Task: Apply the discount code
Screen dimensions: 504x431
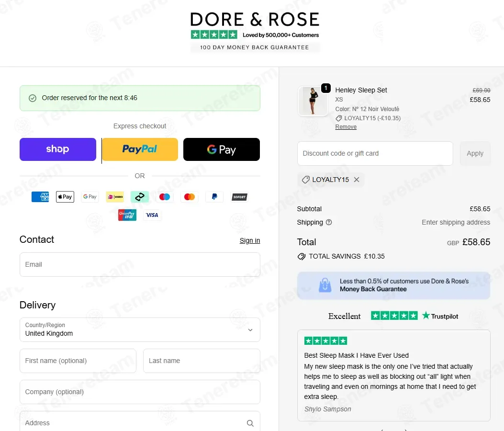Action: click(x=475, y=153)
